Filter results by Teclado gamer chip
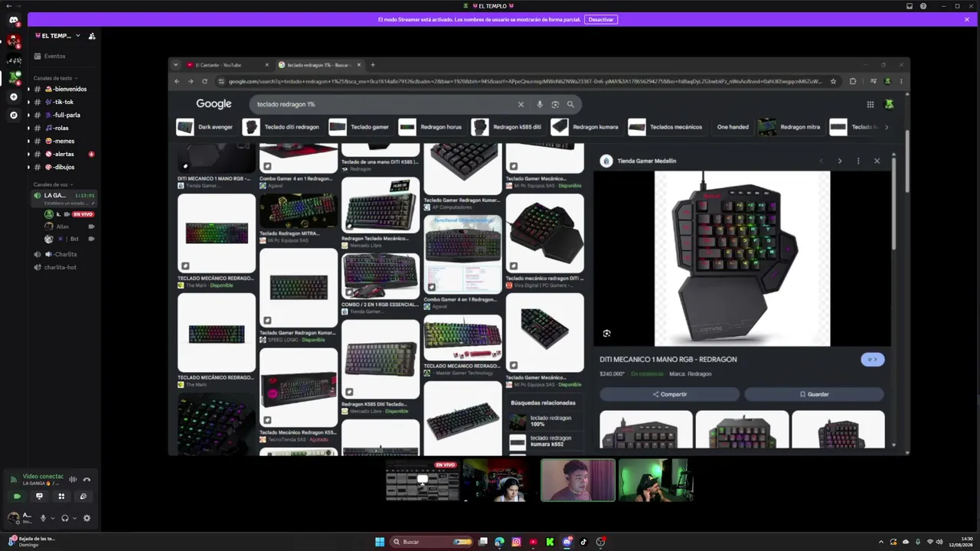980x551 pixels. [360, 127]
